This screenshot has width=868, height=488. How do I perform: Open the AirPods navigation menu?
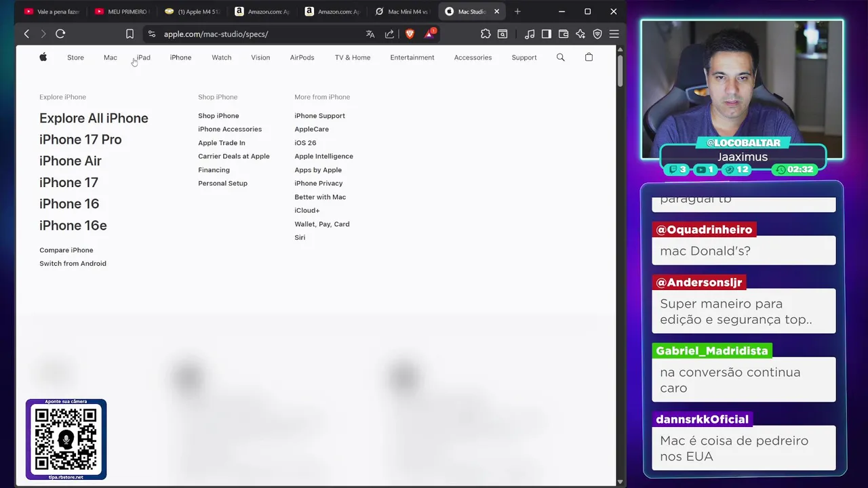point(302,58)
